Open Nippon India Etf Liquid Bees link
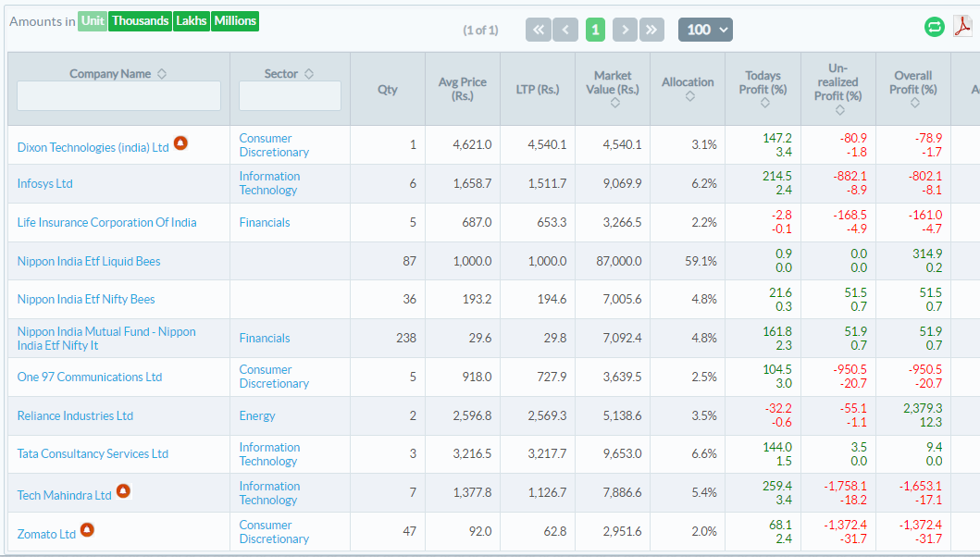Viewport: 980px width, 557px height. click(x=89, y=261)
